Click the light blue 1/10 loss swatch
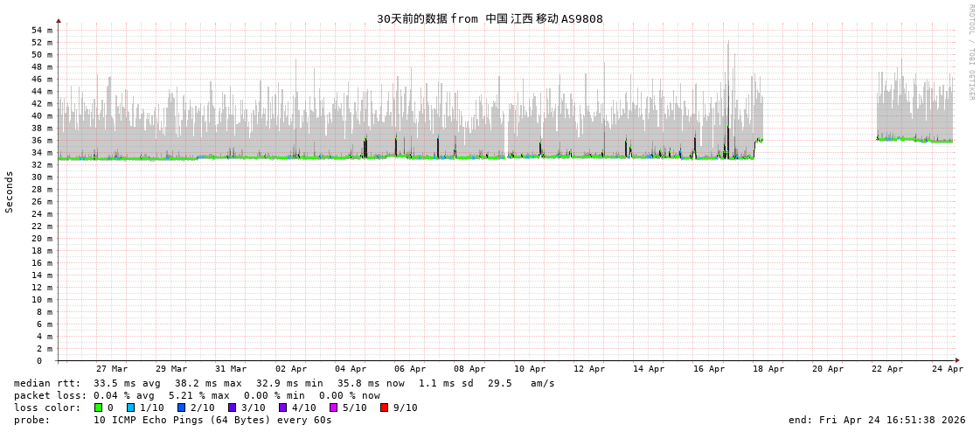The height and width of the screenshot is (432, 980). pos(130,408)
